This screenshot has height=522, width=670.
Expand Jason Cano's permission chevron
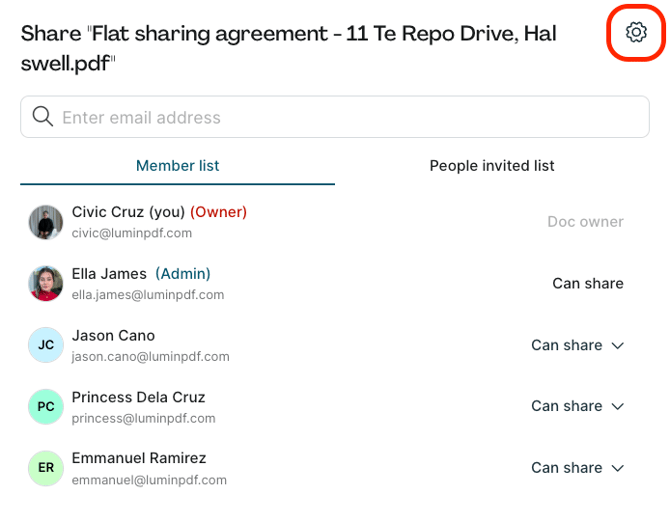pyautogui.click(x=617, y=345)
